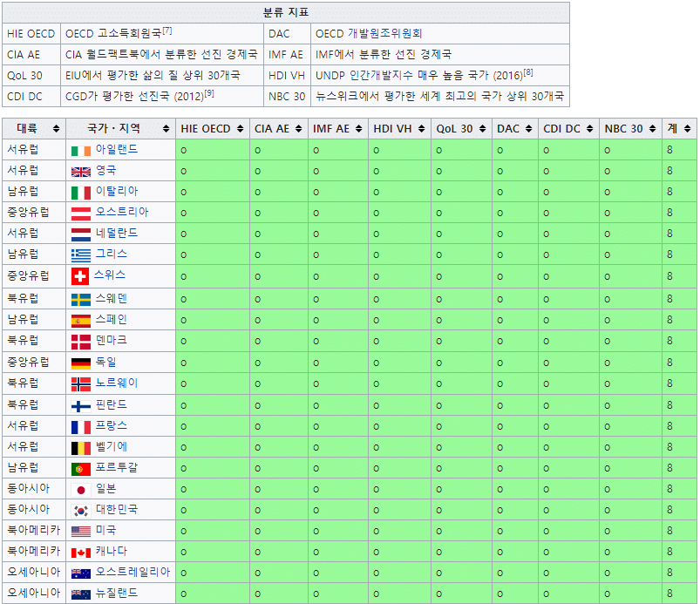Image resolution: width=700 pixels, height=604 pixels.
Task: Open the 노르웨이 country link
Action: point(117,383)
